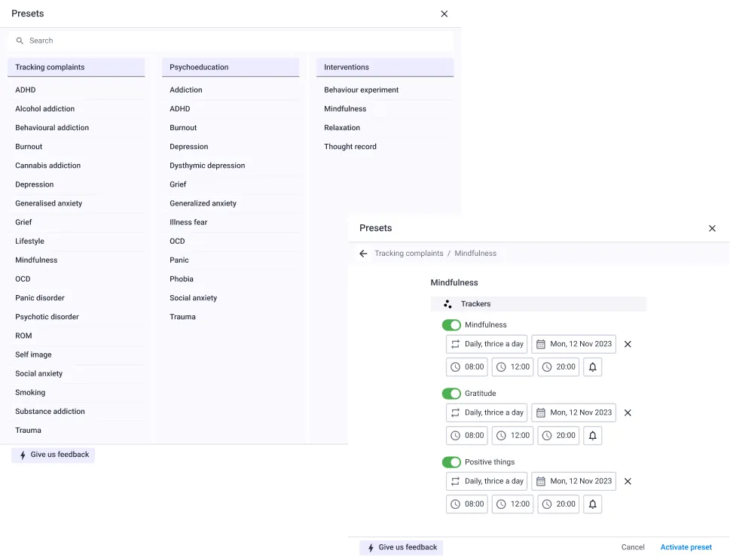Click Give us feedback in Mindfulness dialog
The height and width of the screenshot is (560, 730).
click(x=402, y=547)
